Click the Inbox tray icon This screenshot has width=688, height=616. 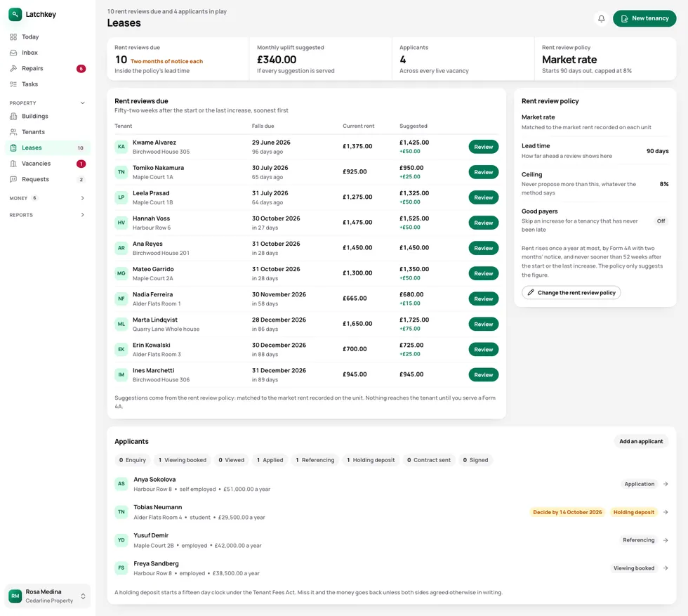(13, 53)
